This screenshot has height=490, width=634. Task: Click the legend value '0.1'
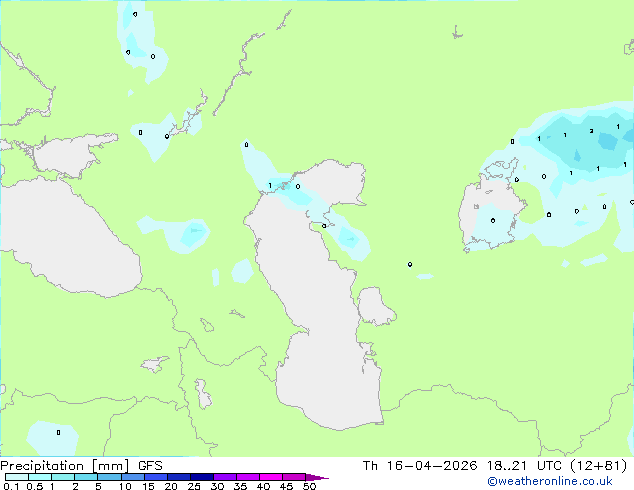pyautogui.click(x=11, y=486)
